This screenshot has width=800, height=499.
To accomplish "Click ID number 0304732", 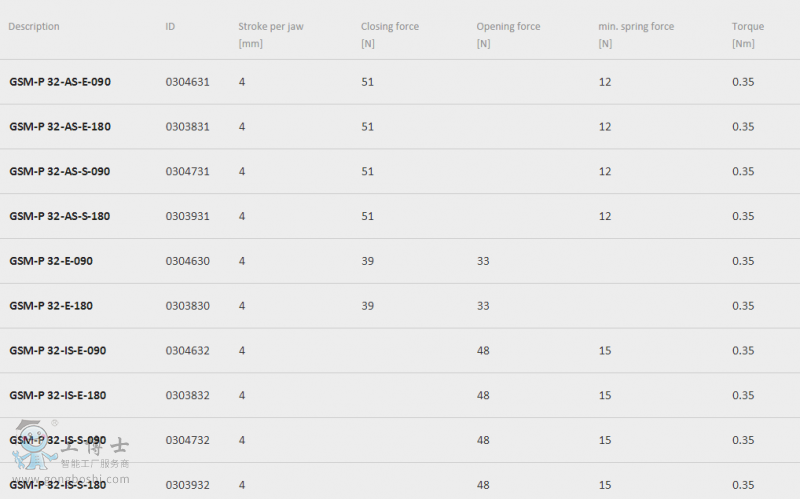I will click(x=187, y=440).
